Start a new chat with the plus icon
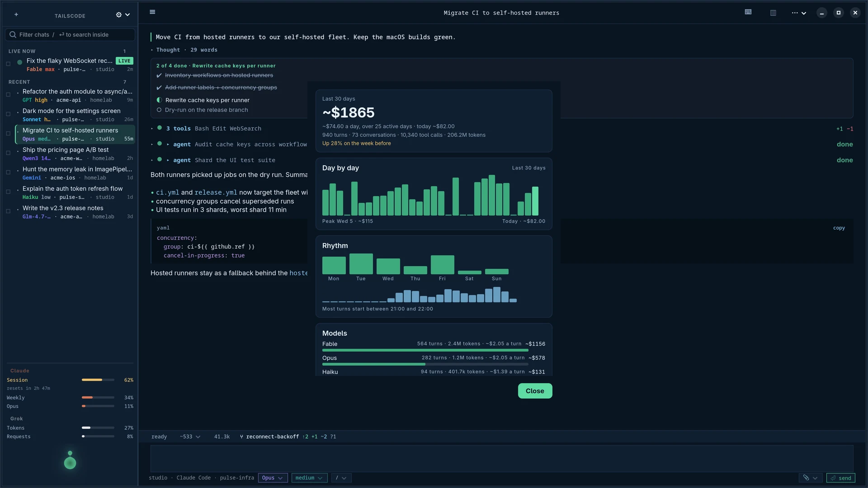This screenshot has width=868, height=488. (x=16, y=15)
